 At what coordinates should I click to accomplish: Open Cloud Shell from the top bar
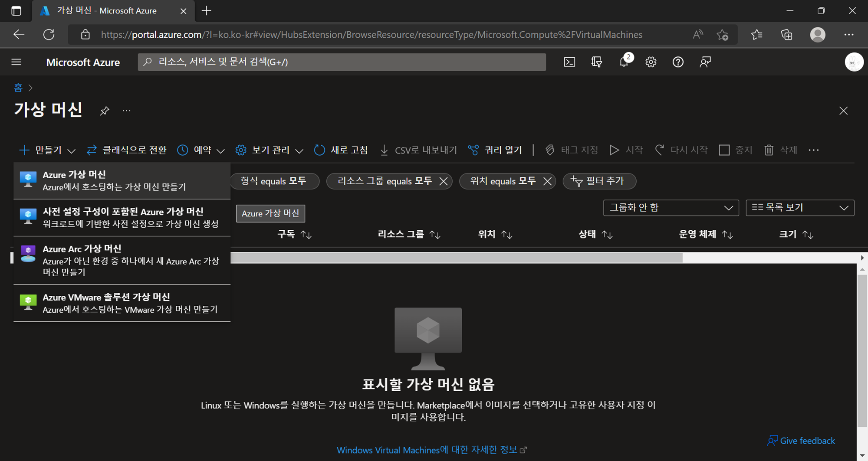pos(569,62)
